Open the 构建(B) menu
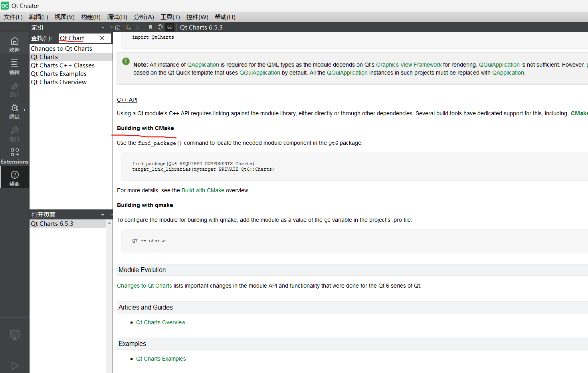This screenshot has width=588, height=373. (x=91, y=17)
